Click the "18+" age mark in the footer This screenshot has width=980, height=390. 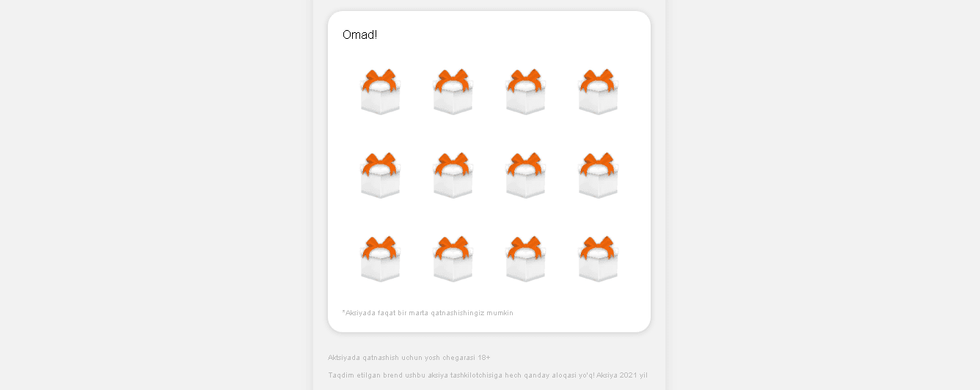[x=484, y=358]
